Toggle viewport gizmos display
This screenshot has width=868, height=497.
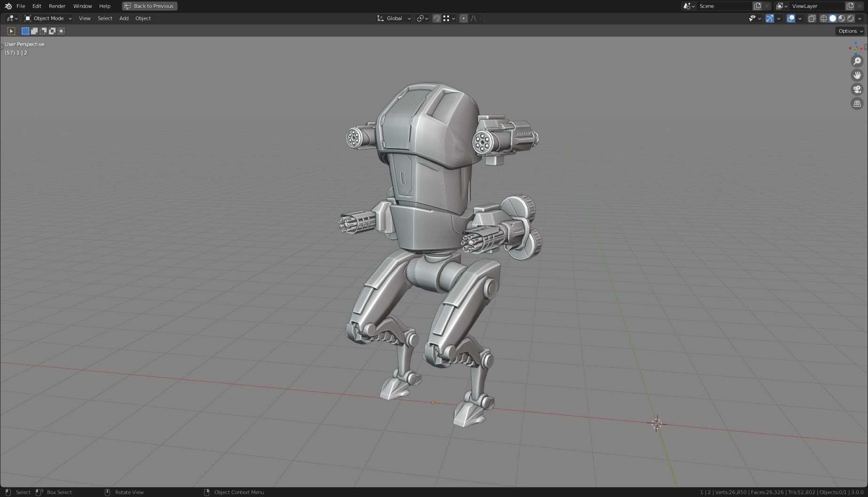(770, 18)
